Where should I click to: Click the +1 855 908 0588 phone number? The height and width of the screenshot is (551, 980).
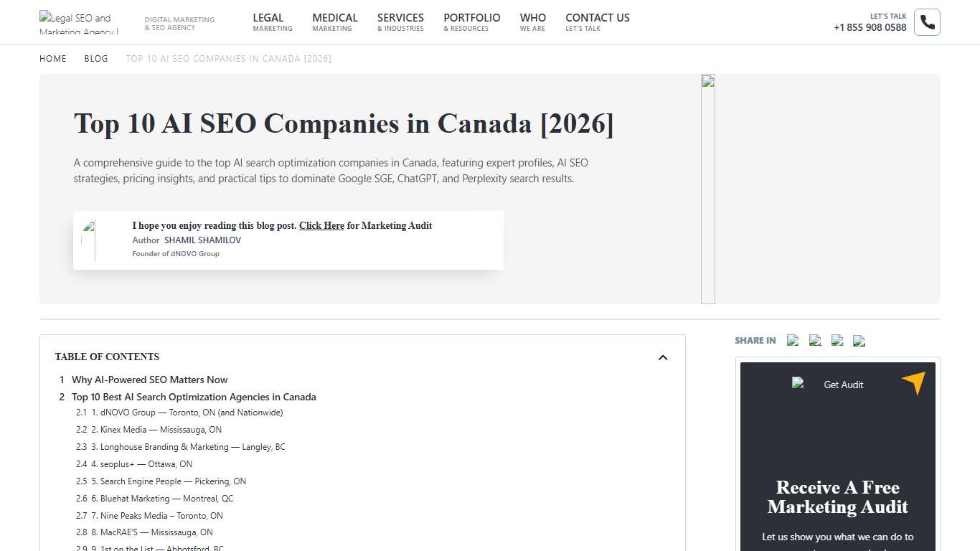coord(870,27)
